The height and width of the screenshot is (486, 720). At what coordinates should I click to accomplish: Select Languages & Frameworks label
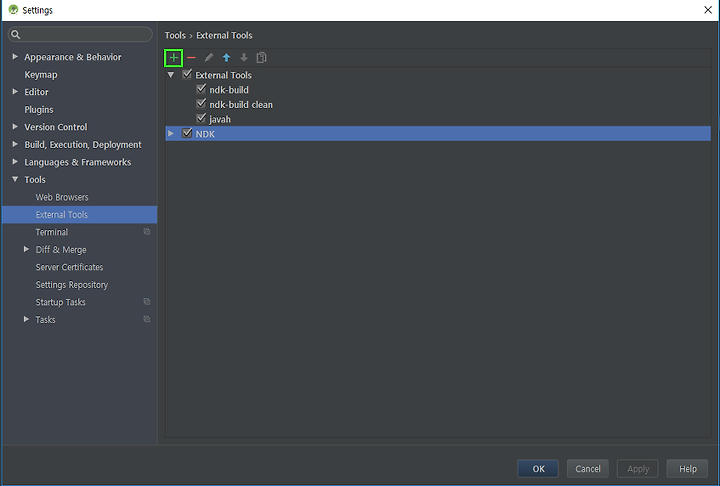[78, 162]
